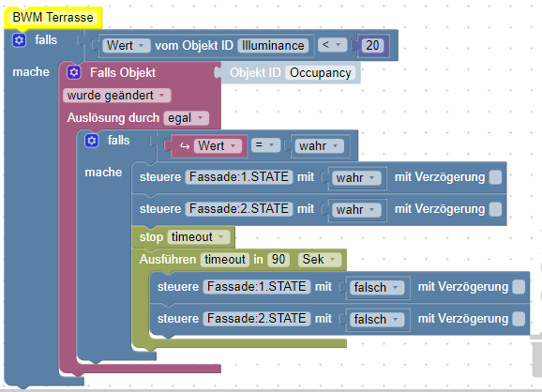Toggle mit Verzögerung on Fassade:2.STATE falsch row
This screenshot has height=392, width=542.
[519, 319]
